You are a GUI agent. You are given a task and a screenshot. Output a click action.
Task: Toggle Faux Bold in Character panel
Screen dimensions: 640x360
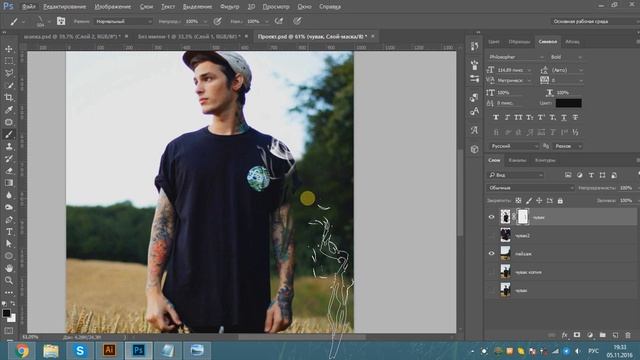coord(496,118)
